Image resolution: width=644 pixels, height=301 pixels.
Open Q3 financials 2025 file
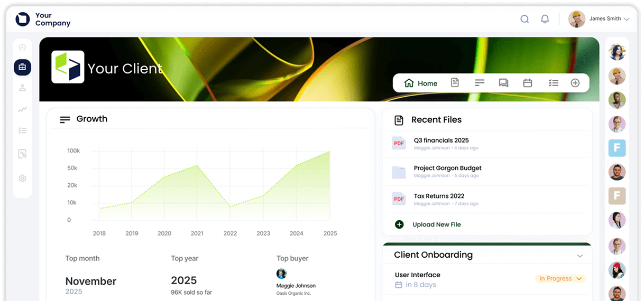click(x=441, y=140)
